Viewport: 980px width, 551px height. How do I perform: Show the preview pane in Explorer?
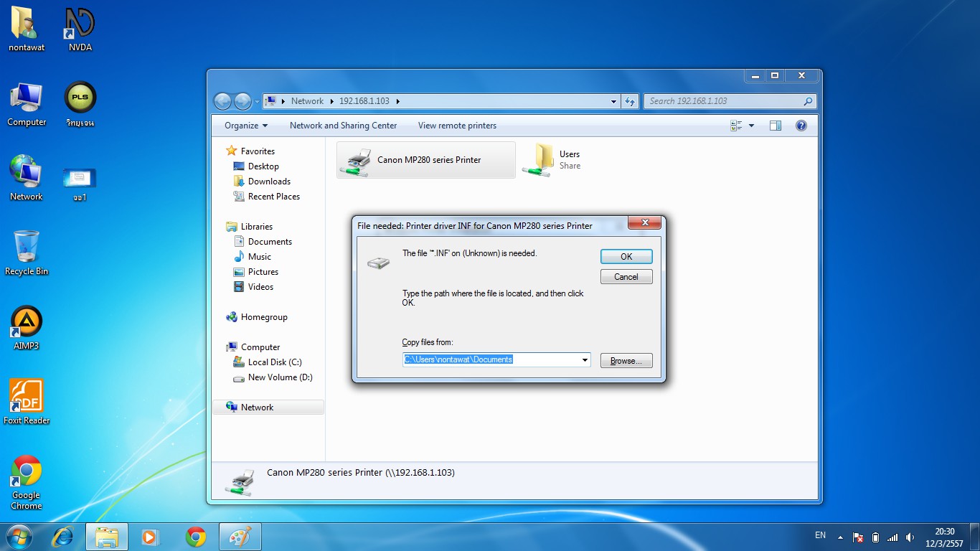776,126
